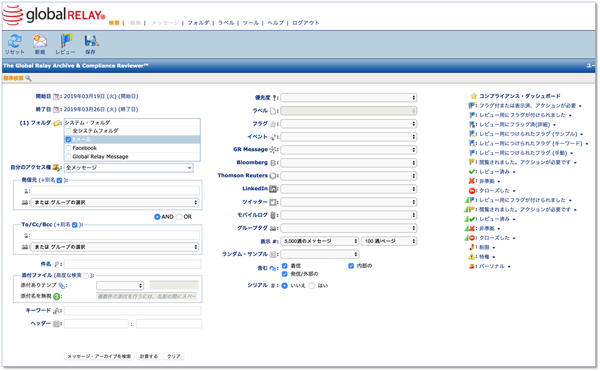Click the ログアウト menu item

point(305,23)
